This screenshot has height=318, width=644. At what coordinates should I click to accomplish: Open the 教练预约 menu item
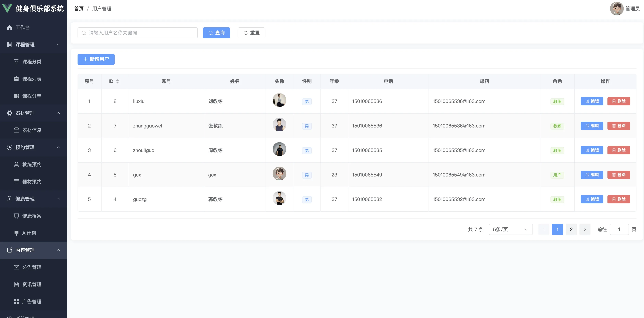click(32, 164)
